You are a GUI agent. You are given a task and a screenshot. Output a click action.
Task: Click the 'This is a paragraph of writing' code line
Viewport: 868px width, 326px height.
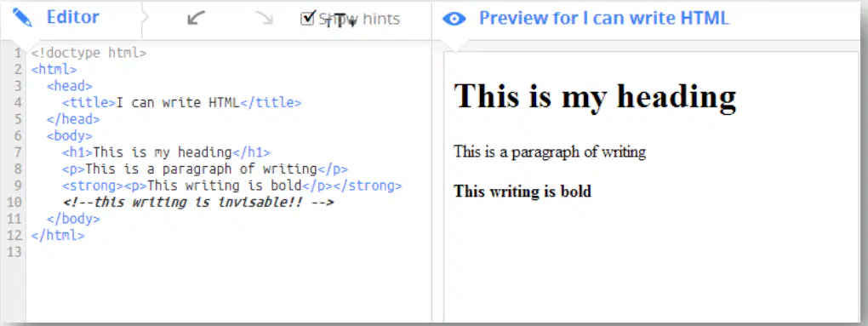(205, 169)
